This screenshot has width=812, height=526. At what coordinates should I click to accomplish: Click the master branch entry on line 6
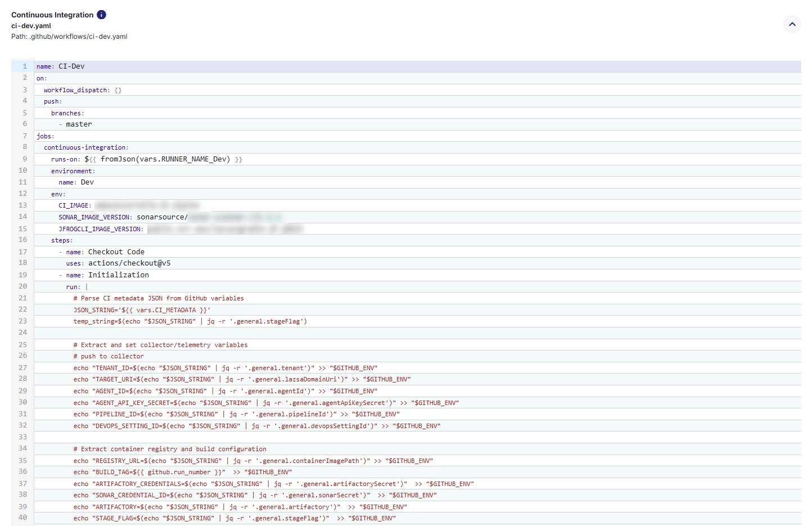click(79, 124)
